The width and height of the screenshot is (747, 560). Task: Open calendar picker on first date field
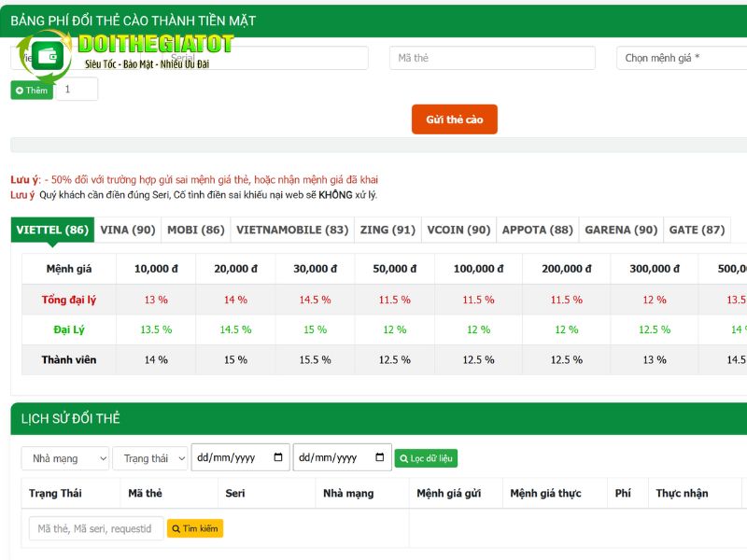[x=278, y=457]
